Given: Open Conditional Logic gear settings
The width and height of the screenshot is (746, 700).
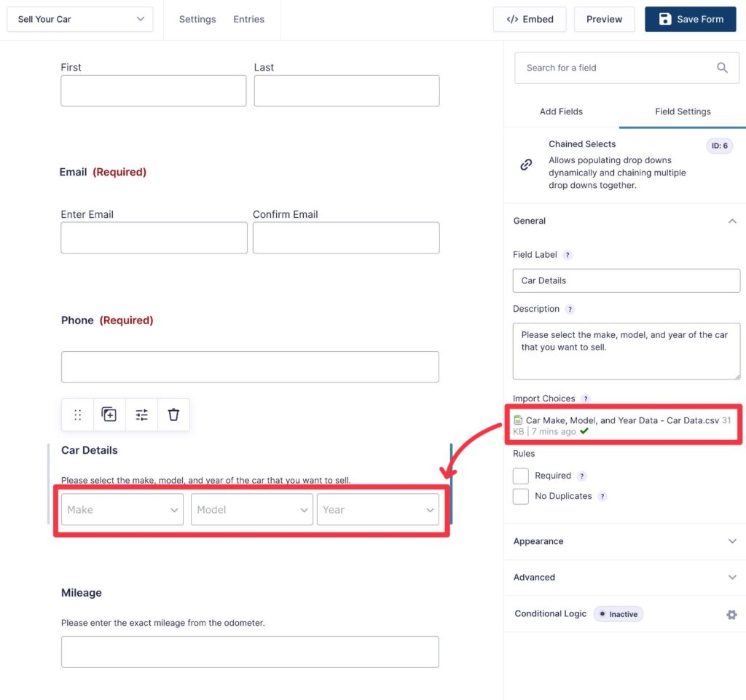Looking at the screenshot, I should pos(731,615).
